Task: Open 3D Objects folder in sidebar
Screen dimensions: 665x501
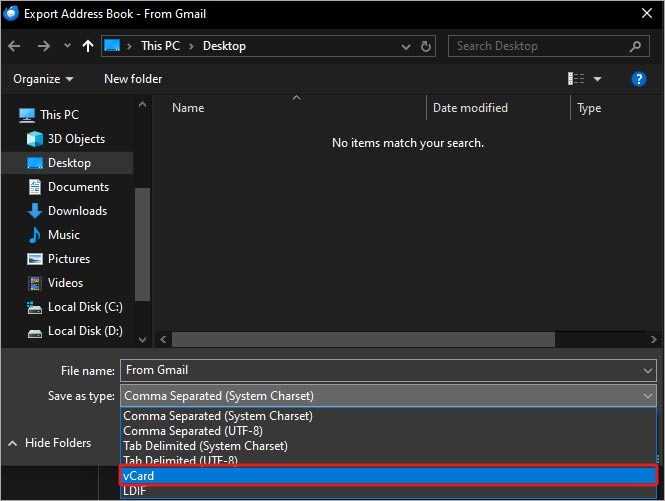Action: tap(76, 139)
